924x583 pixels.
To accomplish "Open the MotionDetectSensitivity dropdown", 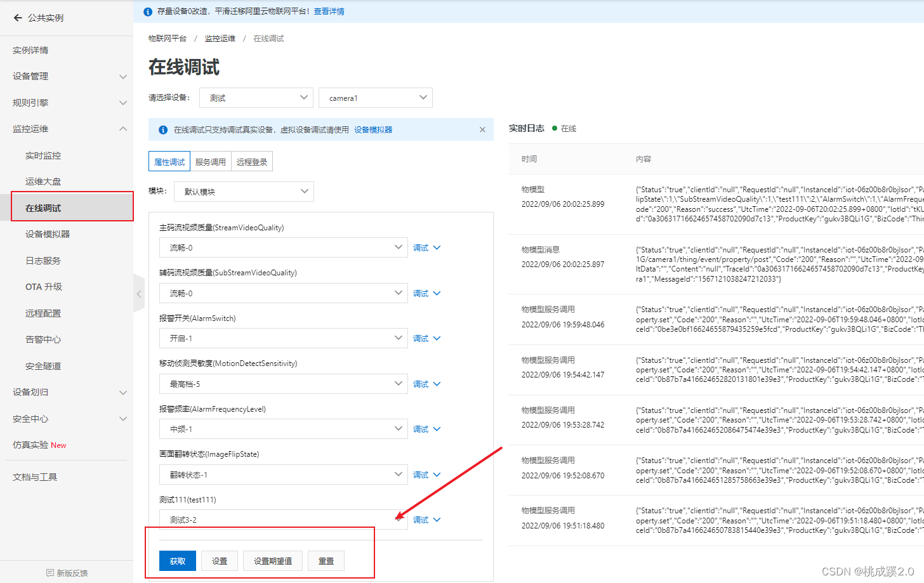I will tap(283, 384).
